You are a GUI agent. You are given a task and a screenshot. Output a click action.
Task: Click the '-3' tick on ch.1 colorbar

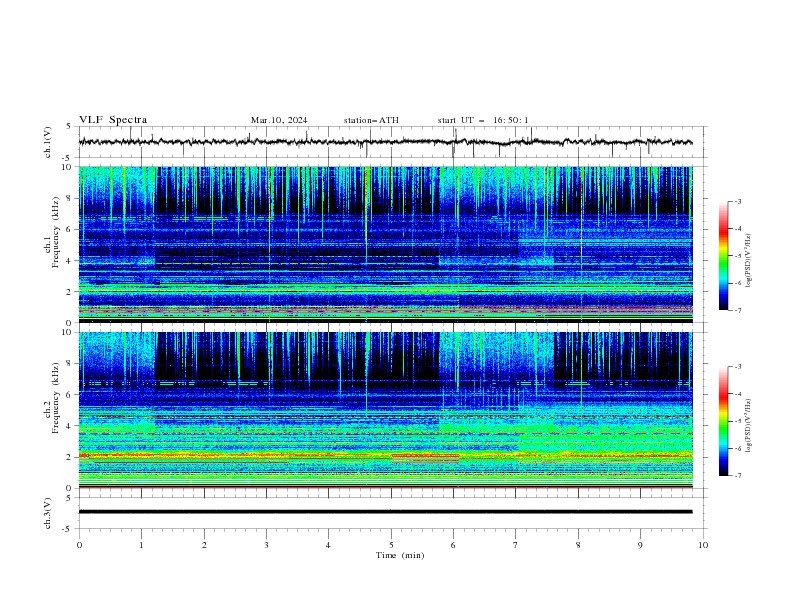point(737,201)
